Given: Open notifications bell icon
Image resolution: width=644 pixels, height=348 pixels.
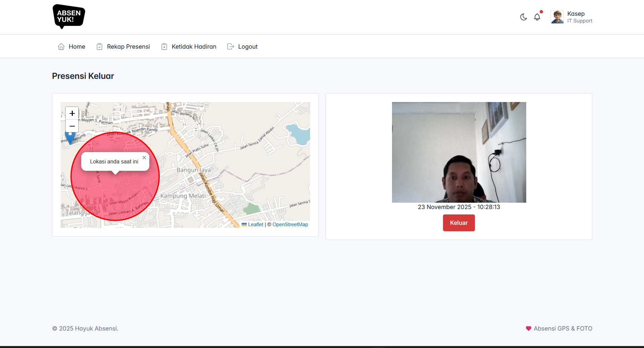Looking at the screenshot, I should tap(537, 17).
